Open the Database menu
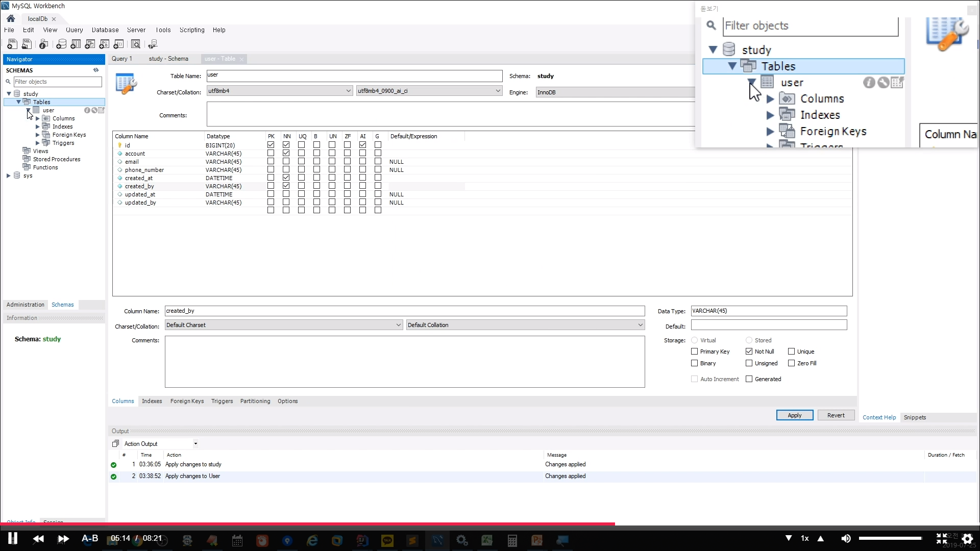The width and height of the screenshot is (980, 551). click(105, 30)
